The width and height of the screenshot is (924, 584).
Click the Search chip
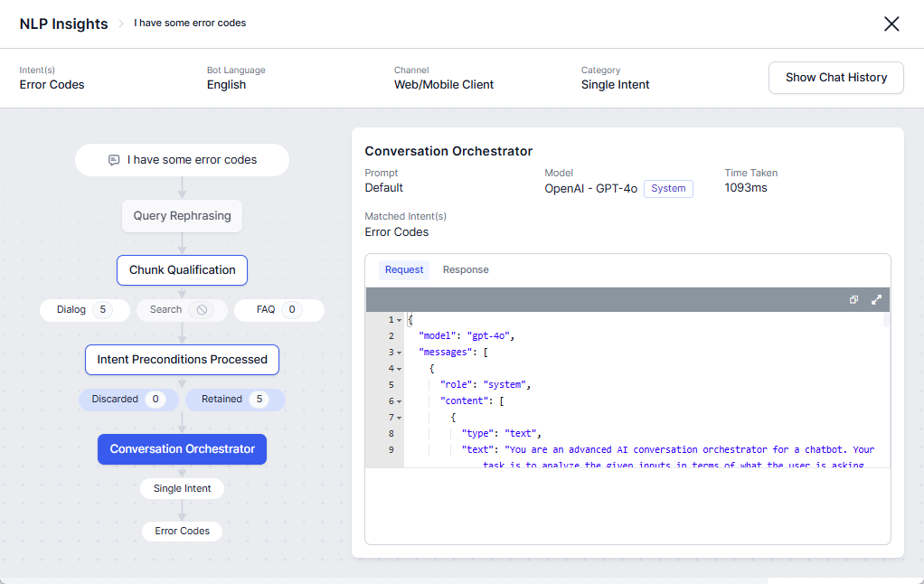click(182, 310)
